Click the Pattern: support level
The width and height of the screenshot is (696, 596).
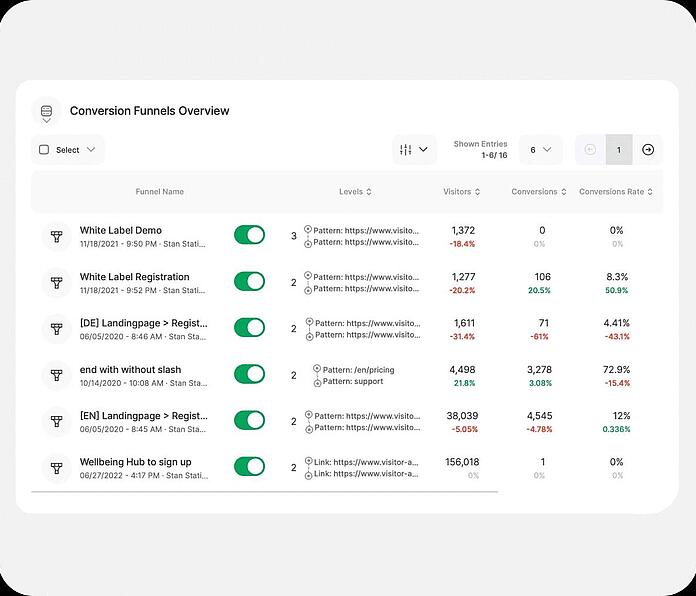point(352,381)
